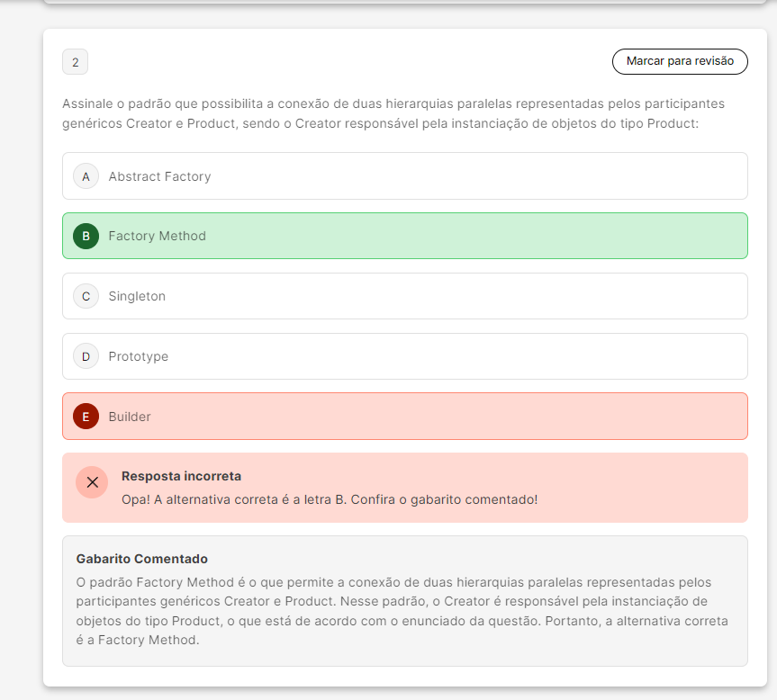Click the Gabarito Comentado explanation paragraph
Image resolution: width=777 pixels, height=700 pixels.
click(403, 601)
